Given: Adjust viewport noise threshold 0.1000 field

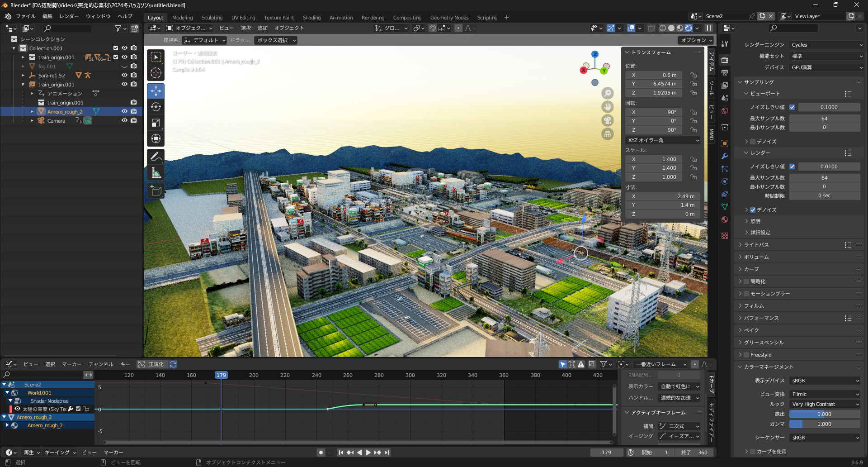Looking at the screenshot, I should pyautogui.click(x=829, y=107).
